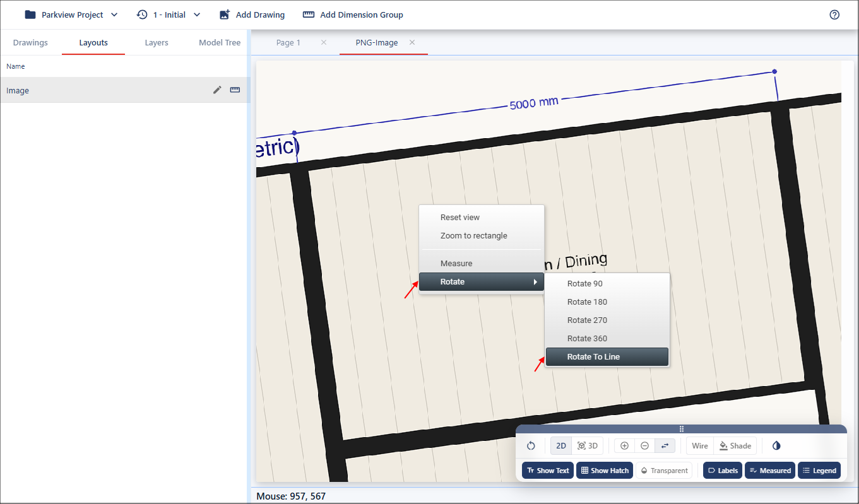Click Add Dimension Group
The image size is (859, 504).
click(353, 15)
